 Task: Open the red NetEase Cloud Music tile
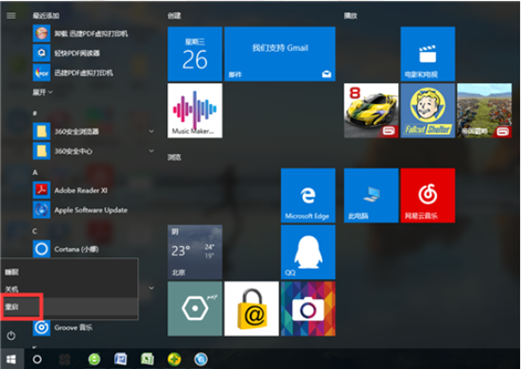point(428,195)
